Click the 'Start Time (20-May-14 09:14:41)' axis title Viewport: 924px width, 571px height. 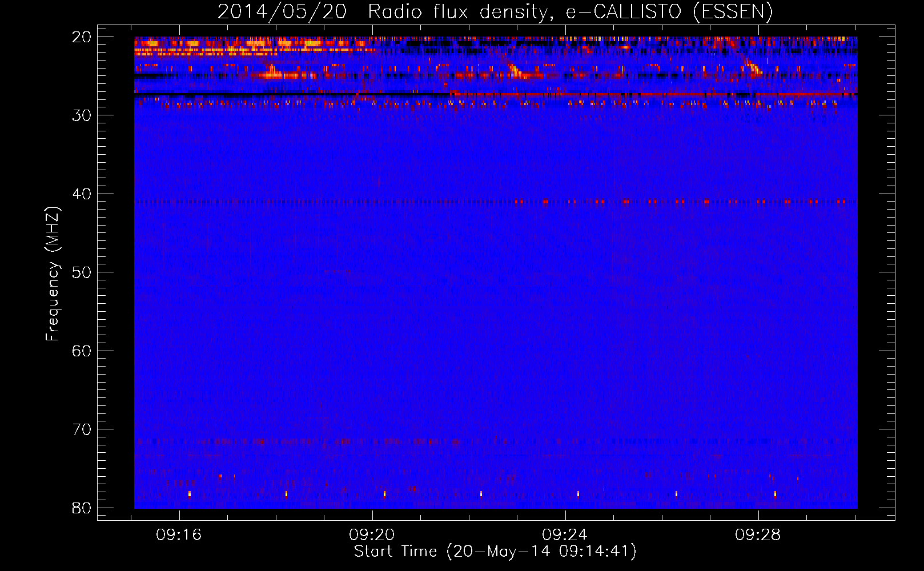point(495,552)
